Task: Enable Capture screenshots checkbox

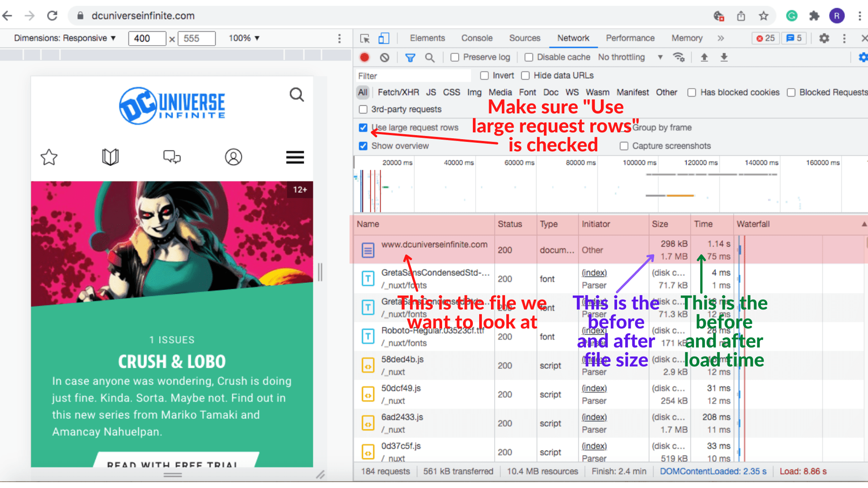Action: pyautogui.click(x=624, y=146)
